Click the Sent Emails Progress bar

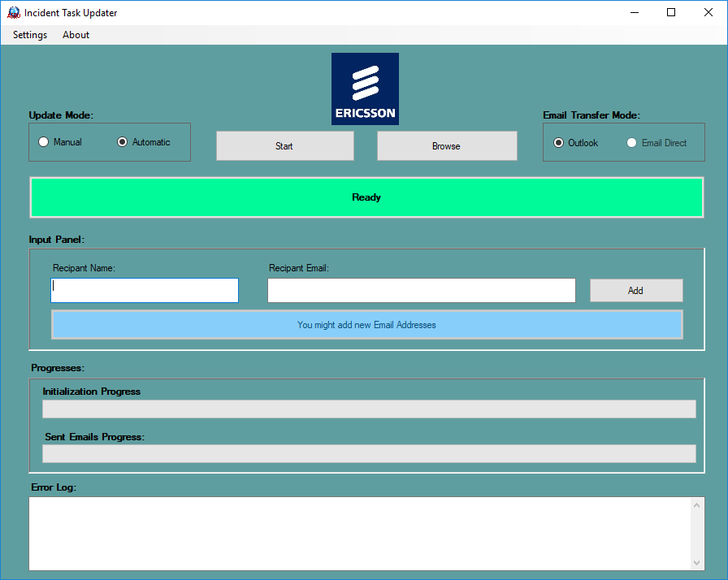pyautogui.click(x=369, y=453)
